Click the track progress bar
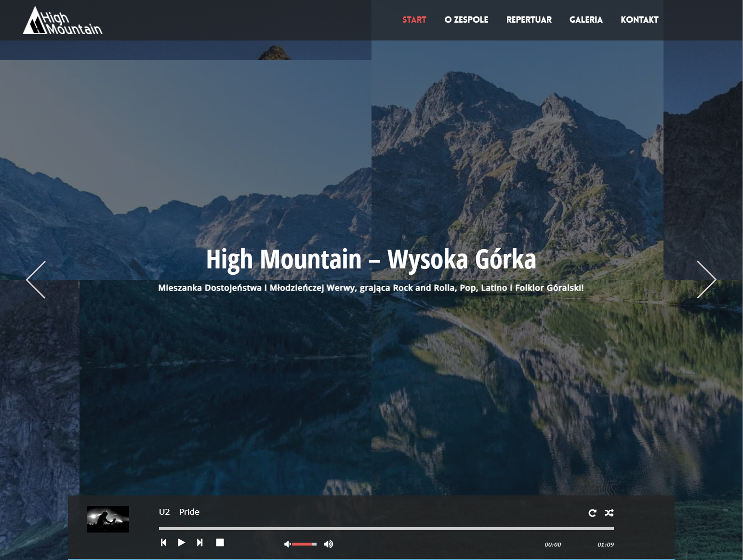Screen dimensions: 743x560 386,529
